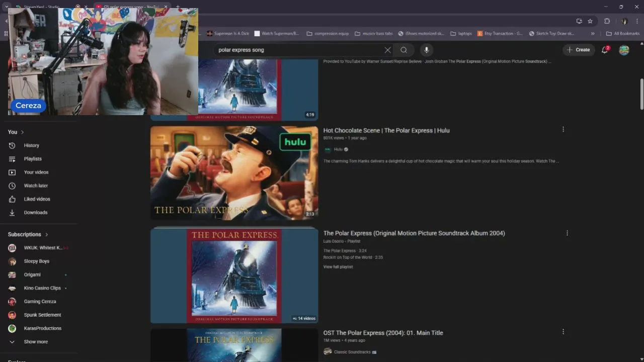Click Rockin' on Top of the World track
This screenshot has width=644, height=362.
point(353,257)
